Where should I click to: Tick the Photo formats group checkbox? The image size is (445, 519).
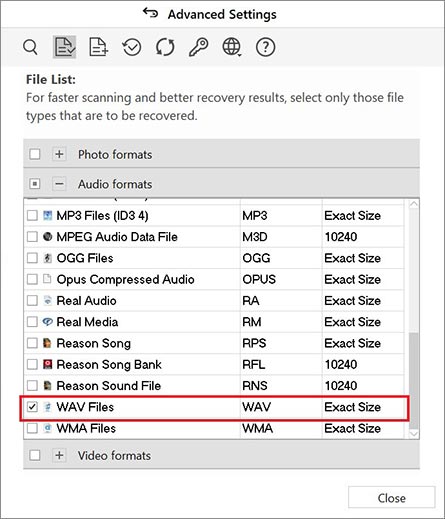tap(35, 154)
